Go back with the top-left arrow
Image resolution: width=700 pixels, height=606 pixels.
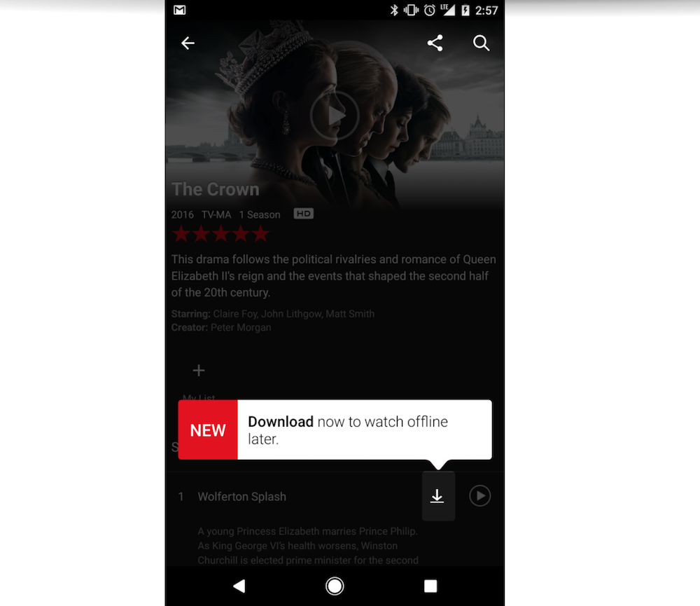pyautogui.click(x=188, y=43)
